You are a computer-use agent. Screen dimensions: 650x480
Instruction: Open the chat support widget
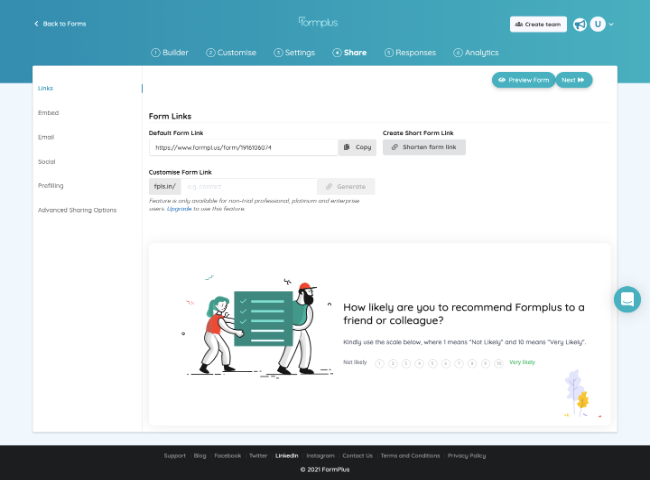pyautogui.click(x=627, y=299)
